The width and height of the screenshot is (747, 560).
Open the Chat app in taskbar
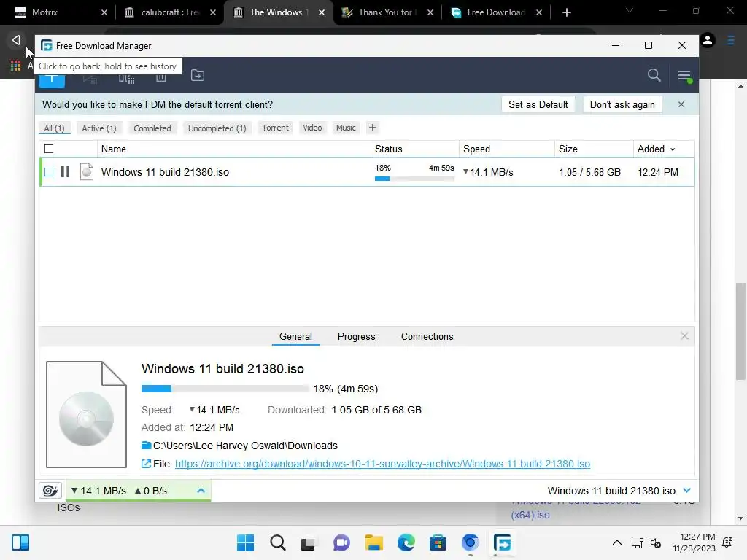pyautogui.click(x=341, y=542)
